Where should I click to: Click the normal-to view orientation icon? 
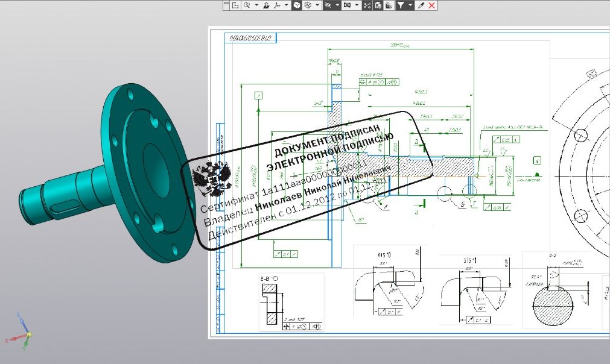coord(266,5)
